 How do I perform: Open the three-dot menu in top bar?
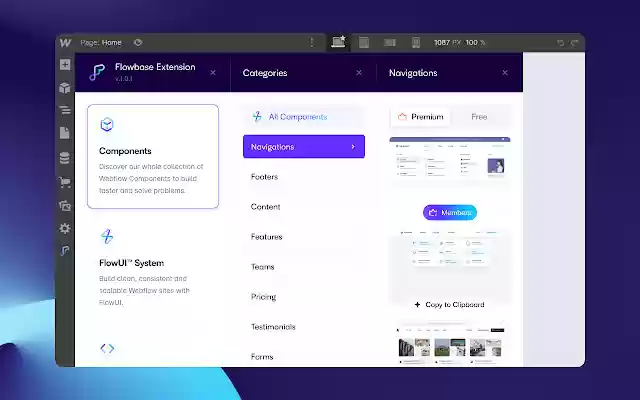312,42
